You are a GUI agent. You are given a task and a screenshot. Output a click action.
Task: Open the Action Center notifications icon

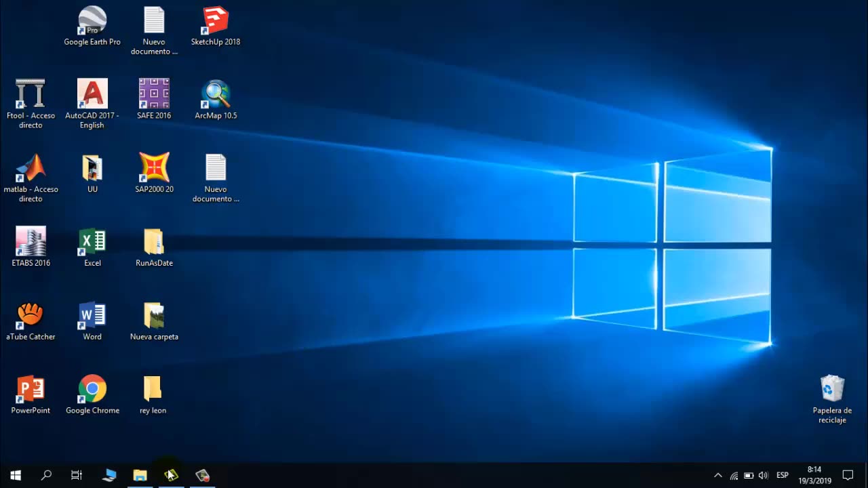(x=848, y=475)
